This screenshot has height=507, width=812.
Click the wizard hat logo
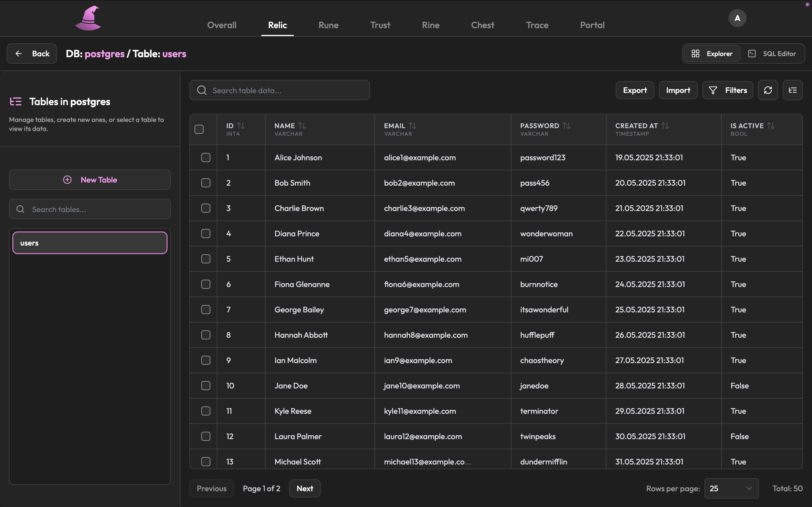point(88,18)
